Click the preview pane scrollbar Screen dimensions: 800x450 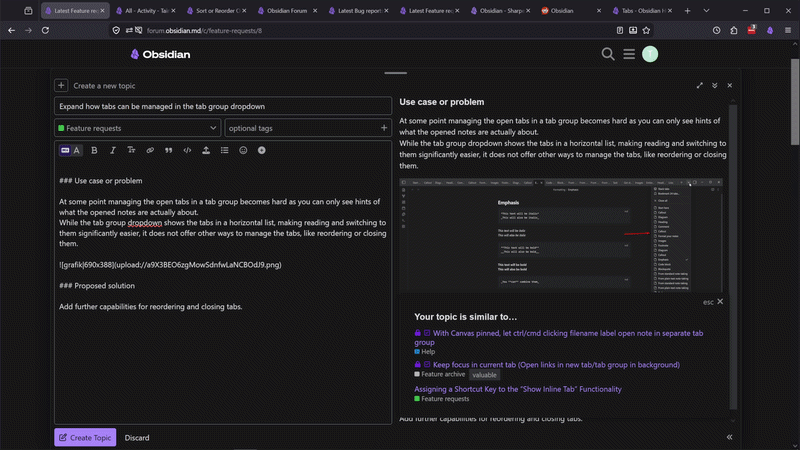[x=733, y=257]
